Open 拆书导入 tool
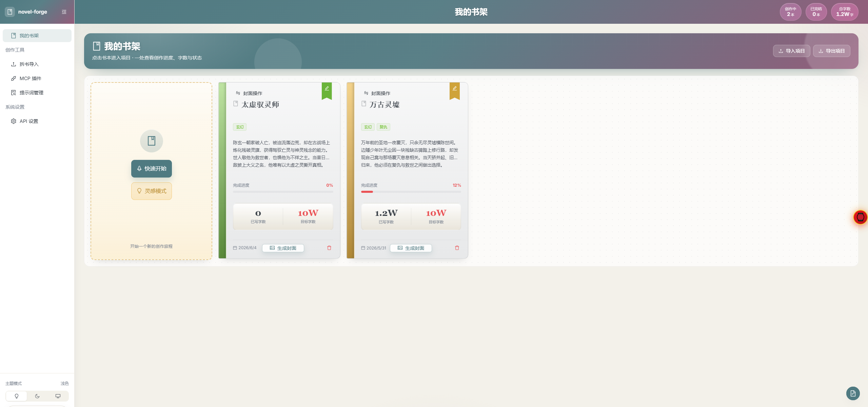This screenshot has height=407, width=868. [37, 64]
